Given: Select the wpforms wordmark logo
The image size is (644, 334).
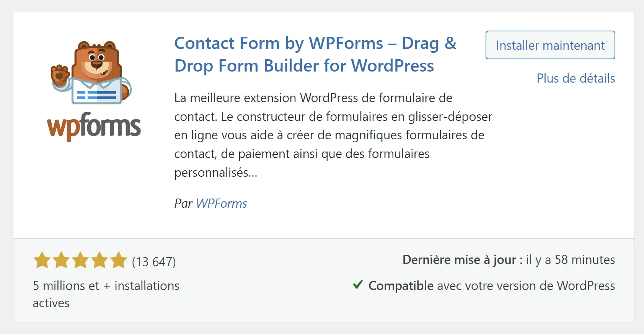Looking at the screenshot, I should click(94, 126).
